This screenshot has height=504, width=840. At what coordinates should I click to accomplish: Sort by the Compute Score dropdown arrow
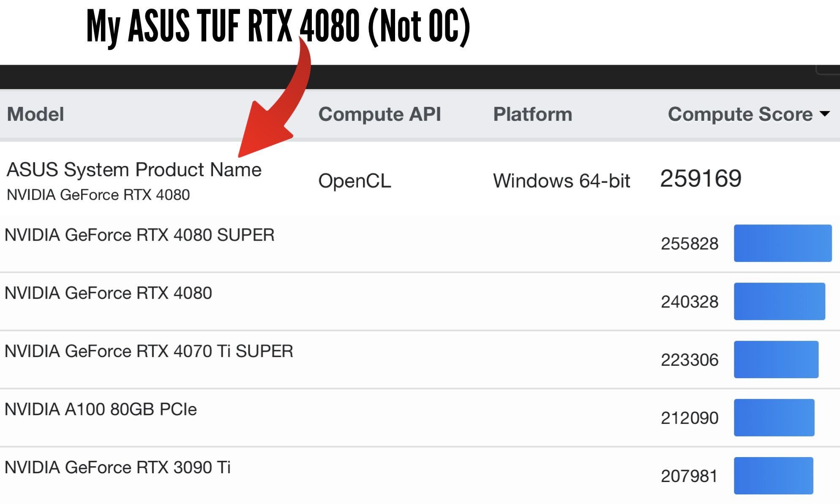(x=824, y=114)
